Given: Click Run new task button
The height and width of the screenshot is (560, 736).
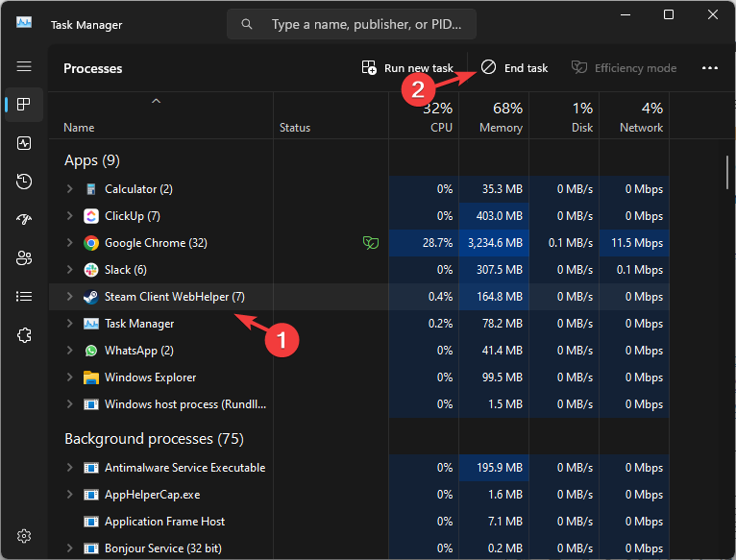Looking at the screenshot, I should tap(407, 68).
